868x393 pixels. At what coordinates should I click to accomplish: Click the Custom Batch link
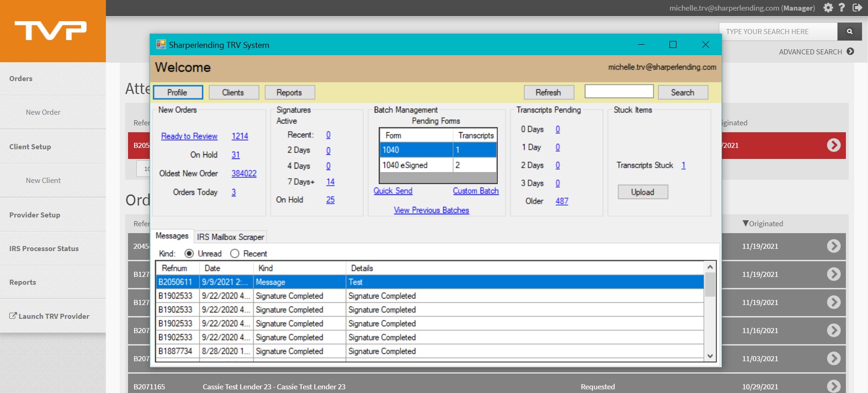click(476, 191)
